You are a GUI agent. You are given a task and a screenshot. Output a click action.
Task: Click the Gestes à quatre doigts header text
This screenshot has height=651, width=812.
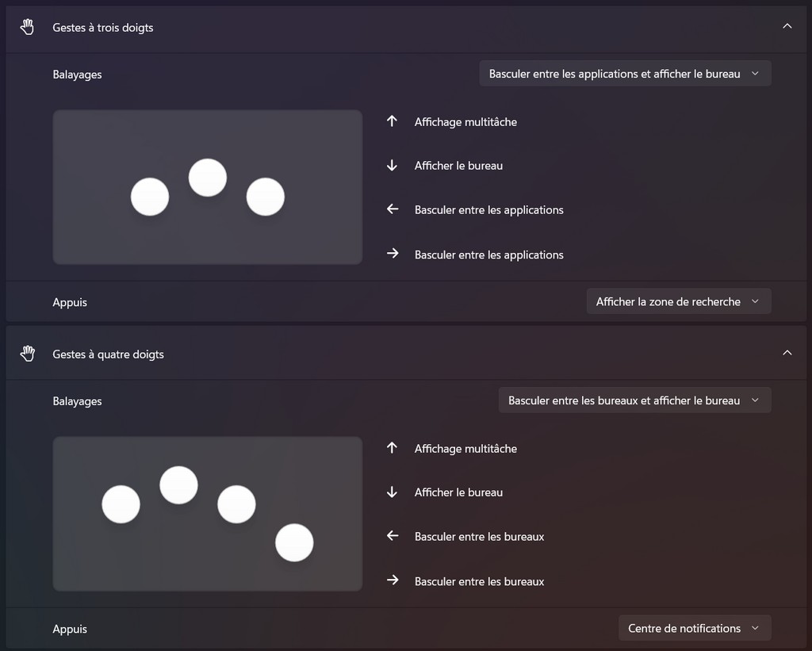coord(108,354)
